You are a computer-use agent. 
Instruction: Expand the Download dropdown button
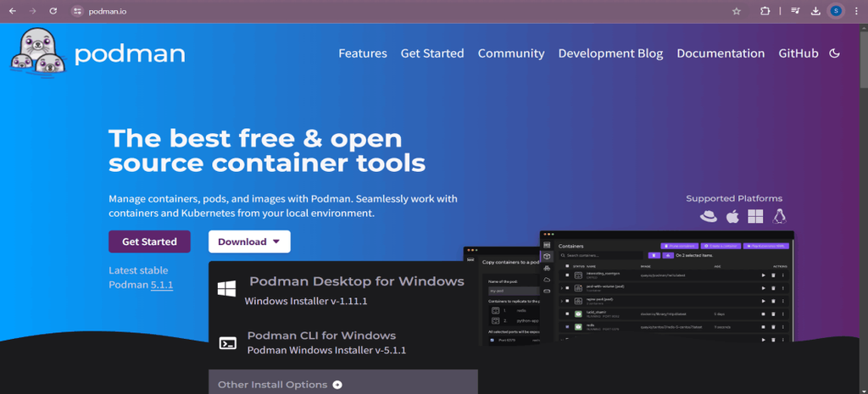click(249, 241)
